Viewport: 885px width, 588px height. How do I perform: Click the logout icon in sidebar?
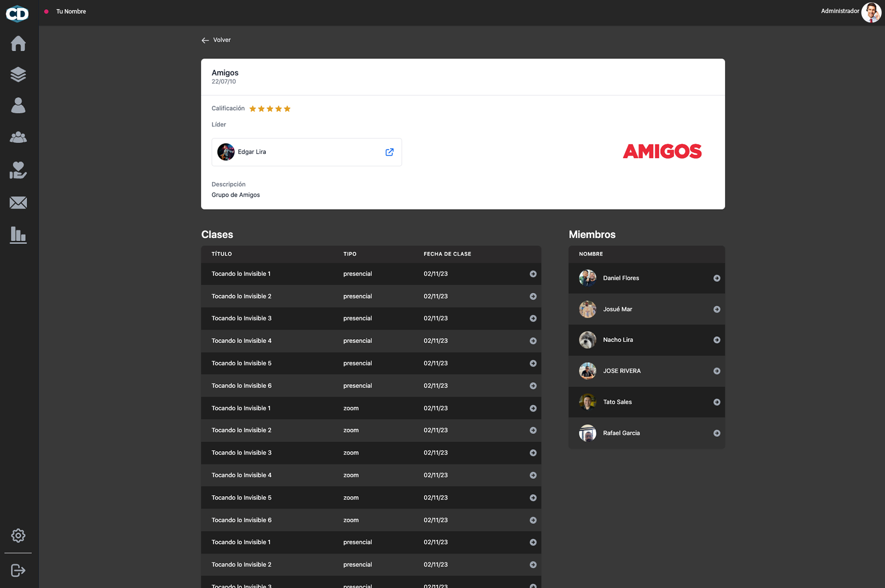[18, 571]
